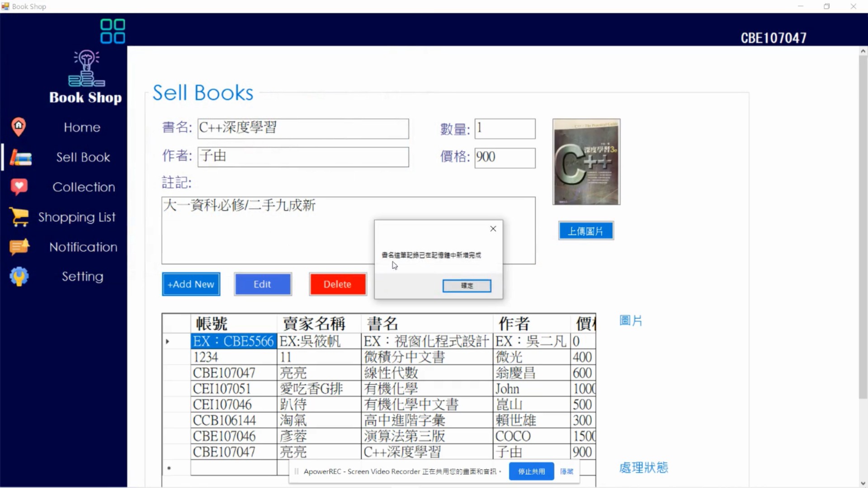Click the 隱藏 link in recorder bar
This screenshot has width=868, height=488.
566,471
